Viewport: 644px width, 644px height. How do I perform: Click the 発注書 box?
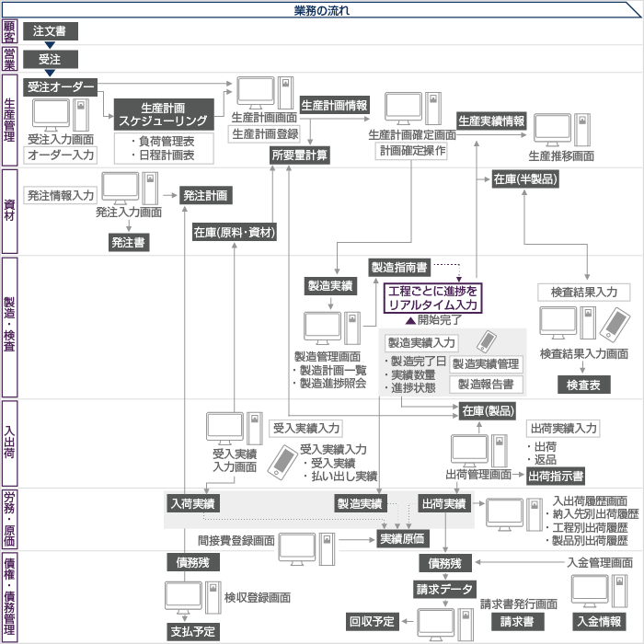tap(129, 242)
